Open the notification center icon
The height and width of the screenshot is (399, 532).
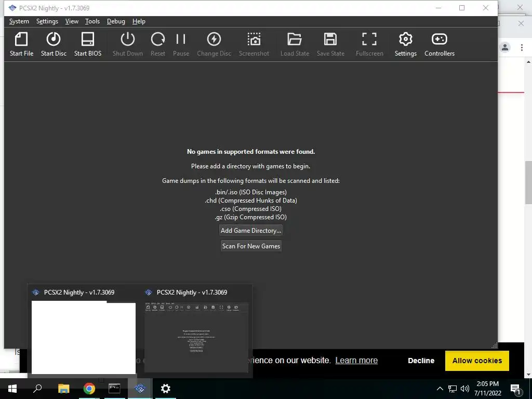(515, 389)
